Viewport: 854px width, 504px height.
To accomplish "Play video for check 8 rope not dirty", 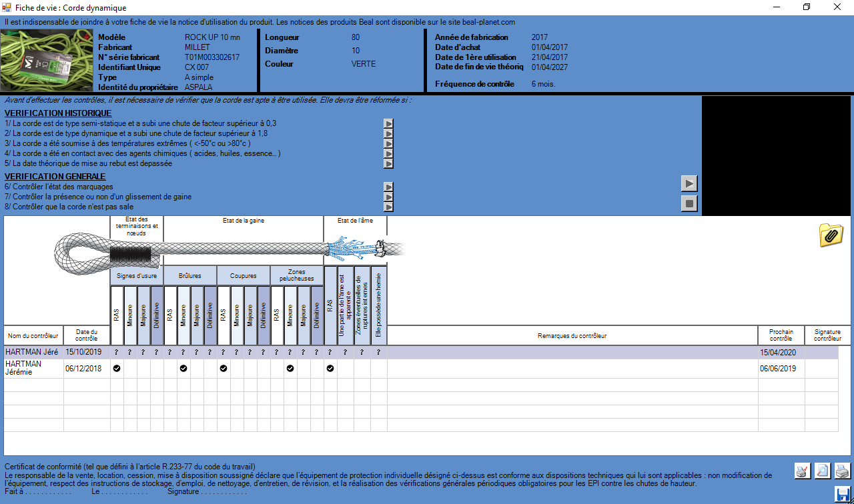I will (388, 207).
